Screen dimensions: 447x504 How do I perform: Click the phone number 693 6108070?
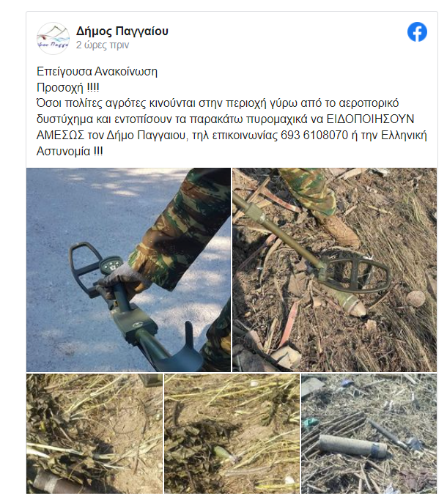click(x=314, y=135)
